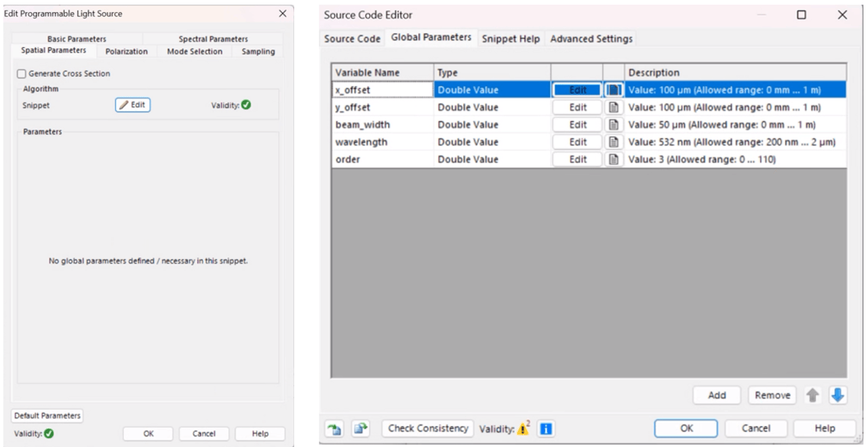The height and width of the screenshot is (447, 868).
Task: Click the Check Consistency button
Action: tap(428, 429)
